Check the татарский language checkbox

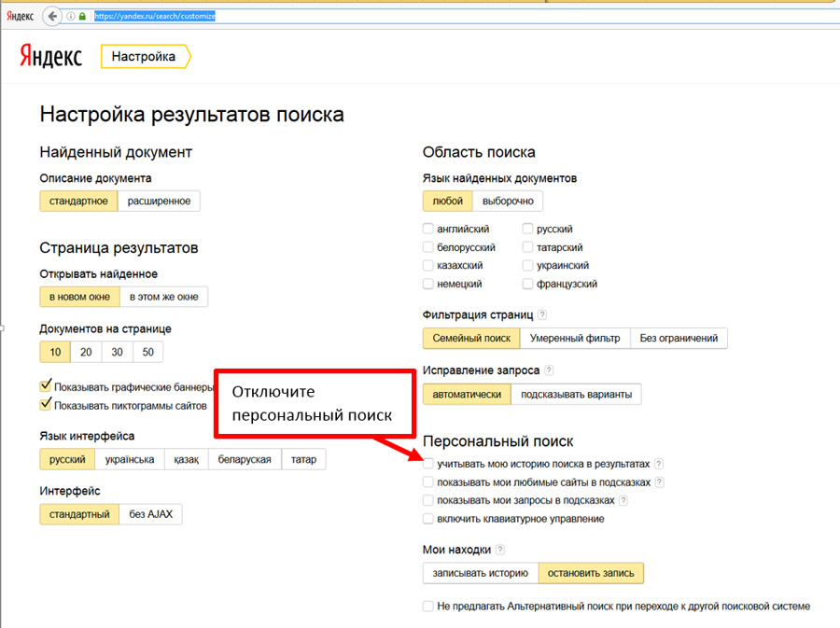pyautogui.click(x=527, y=246)
